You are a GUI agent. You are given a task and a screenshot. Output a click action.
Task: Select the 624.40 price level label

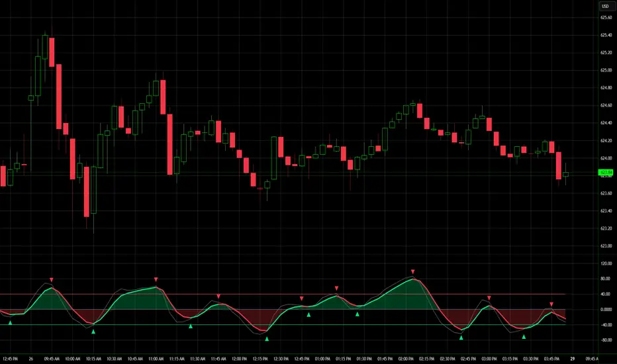click(x=606, y=123)
